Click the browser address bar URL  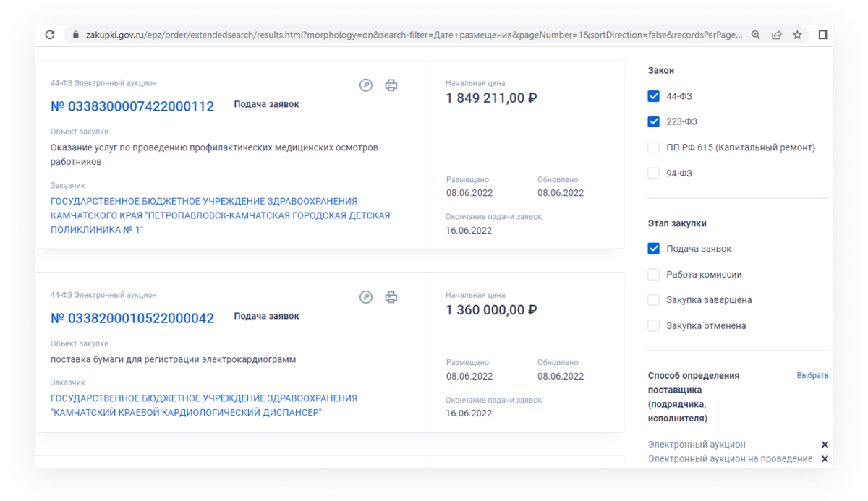pos(414,35)
